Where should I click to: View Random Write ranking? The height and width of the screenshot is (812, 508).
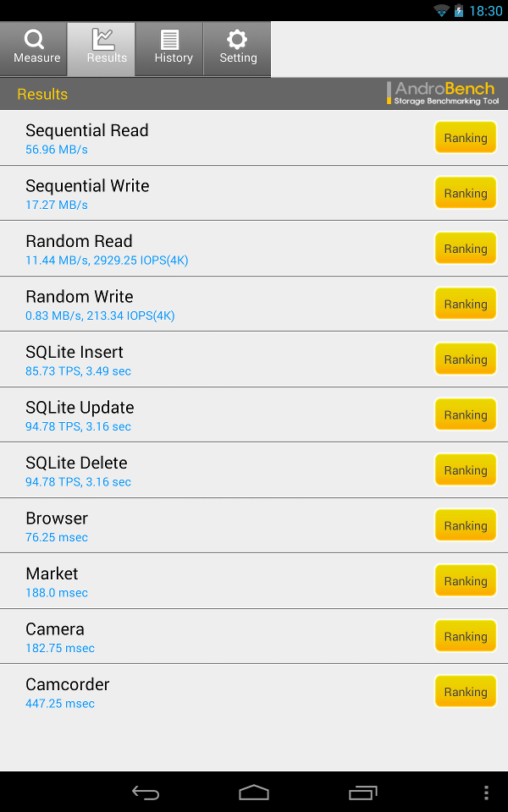465,304
